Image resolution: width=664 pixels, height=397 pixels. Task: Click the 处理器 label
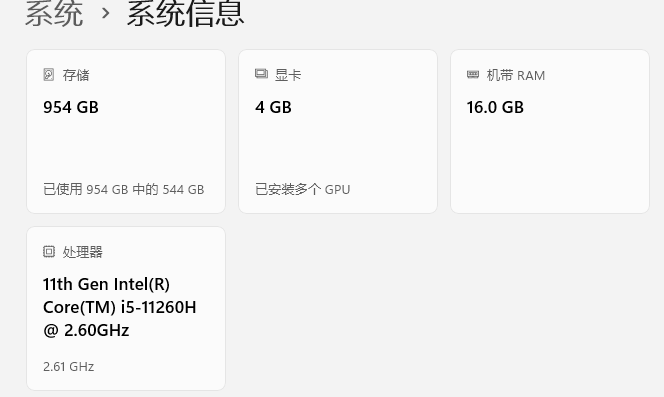coord(83,252)
